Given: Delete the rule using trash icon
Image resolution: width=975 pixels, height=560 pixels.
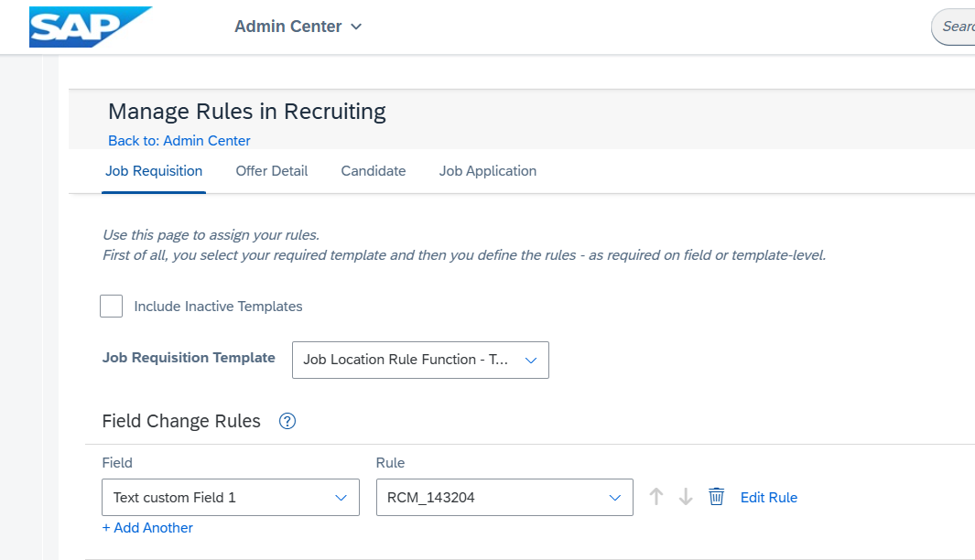Looking at the screenshot, I should [716, 497].
